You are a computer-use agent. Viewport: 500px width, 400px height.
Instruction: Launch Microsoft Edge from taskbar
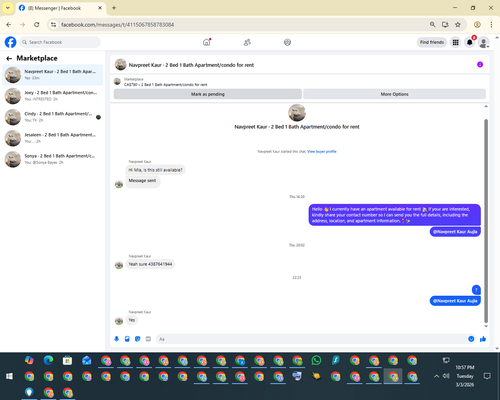[x=48, y=360]
